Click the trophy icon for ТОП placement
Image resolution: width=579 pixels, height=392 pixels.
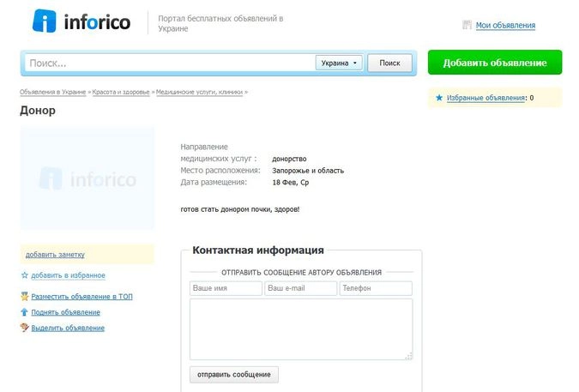(25, 297)
